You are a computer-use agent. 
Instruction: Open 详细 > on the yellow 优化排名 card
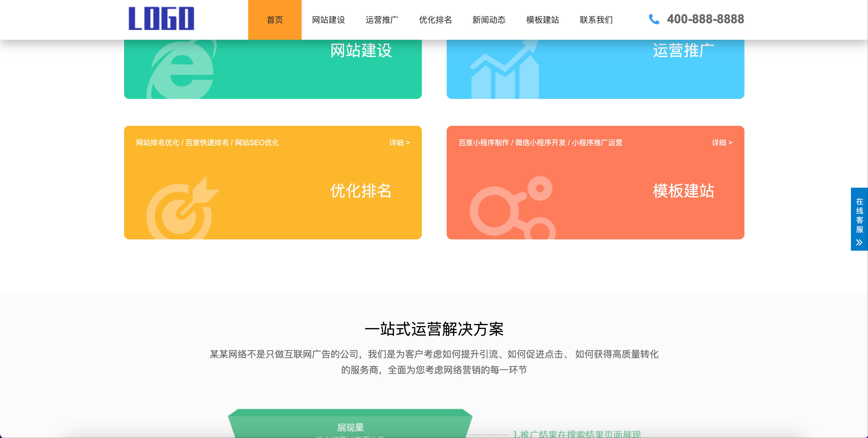click(x=399, y=143)
